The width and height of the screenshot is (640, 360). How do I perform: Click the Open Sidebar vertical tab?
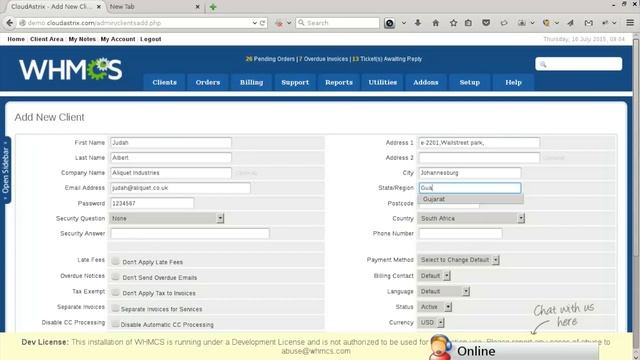click(x=5, y=170)
